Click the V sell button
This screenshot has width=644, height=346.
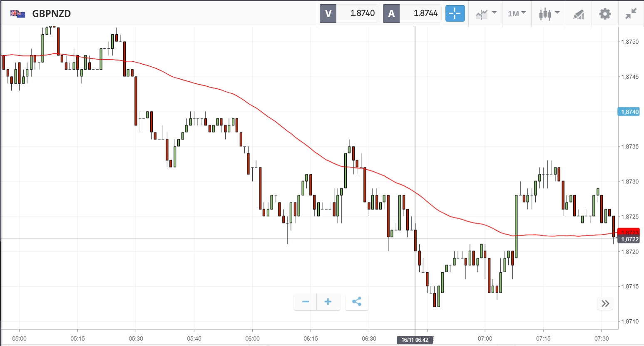[x=328, y=13]
